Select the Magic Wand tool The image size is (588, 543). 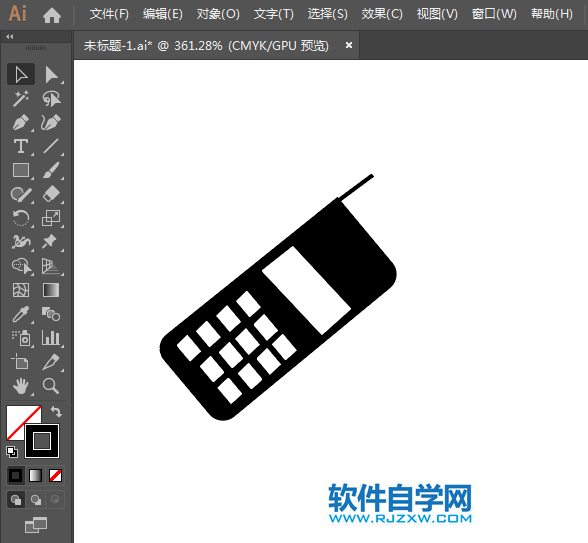(21, 98)
